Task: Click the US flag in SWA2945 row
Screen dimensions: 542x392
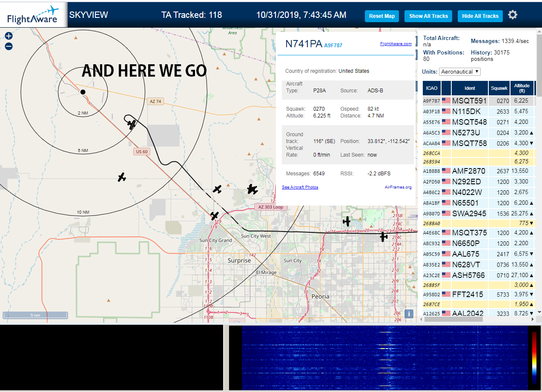Action: 446,213
